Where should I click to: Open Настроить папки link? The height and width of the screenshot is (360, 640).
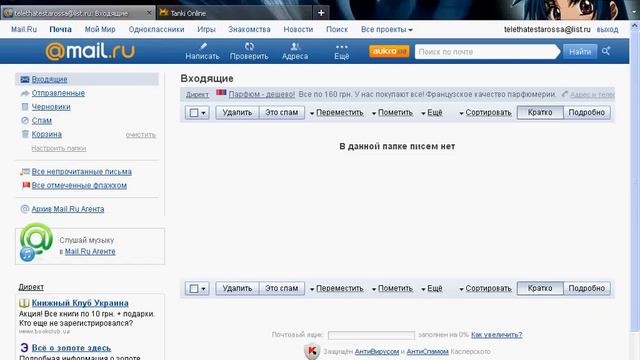tap(59, 148)
